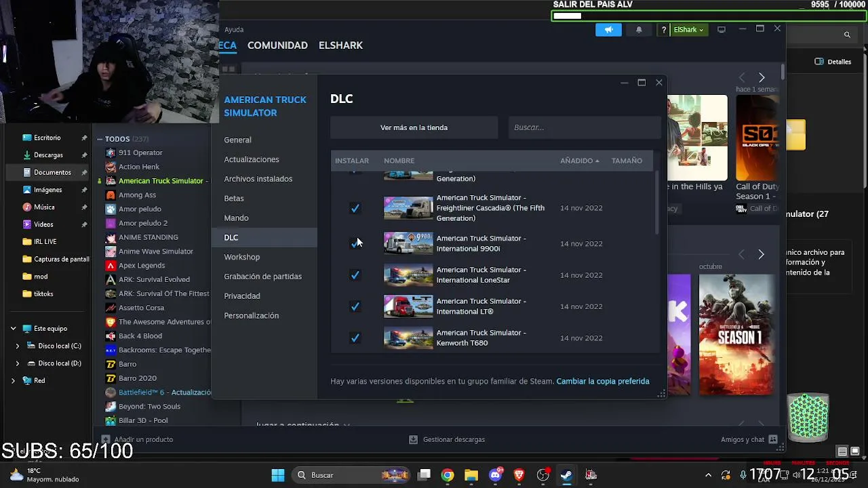The height and width of the screenshot is (488, 868).
Task: Click into the DLC Buscar search field
Action: click(585, 127)
